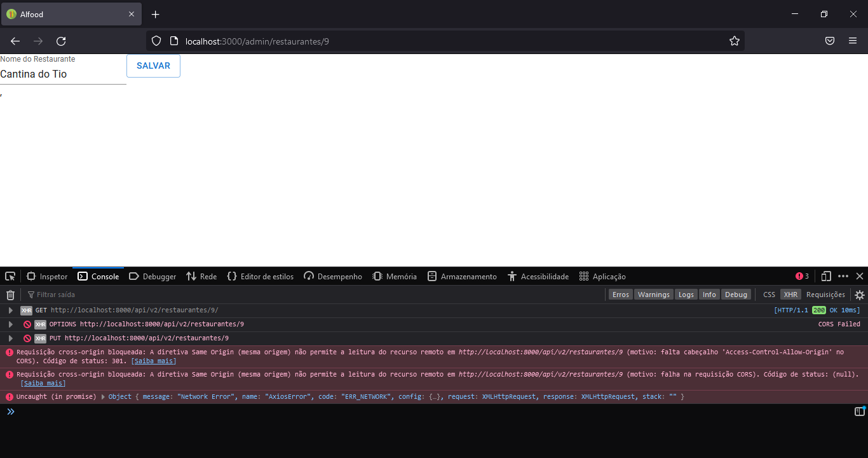Toggle the multi-line editor mode icon
868x458 pixels.
pos(860,412)
